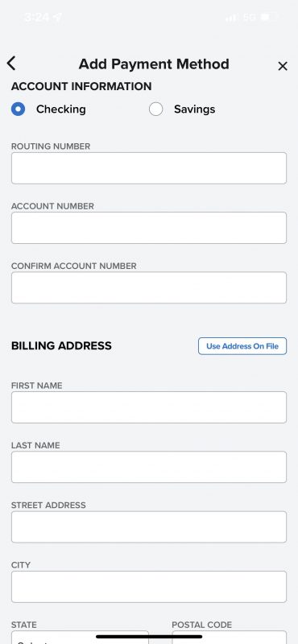Select the Confirm Account Number field
Viewport: 298px width, 644px height.
coord(149,287)
